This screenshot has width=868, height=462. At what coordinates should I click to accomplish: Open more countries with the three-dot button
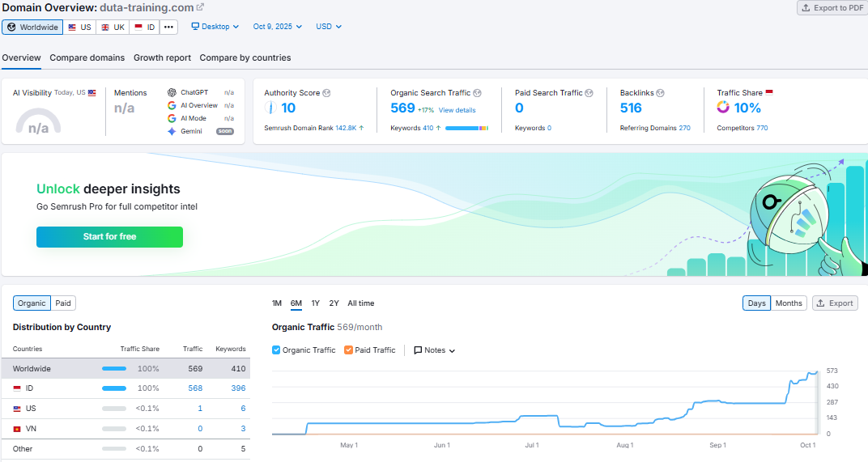pos(168,27)
